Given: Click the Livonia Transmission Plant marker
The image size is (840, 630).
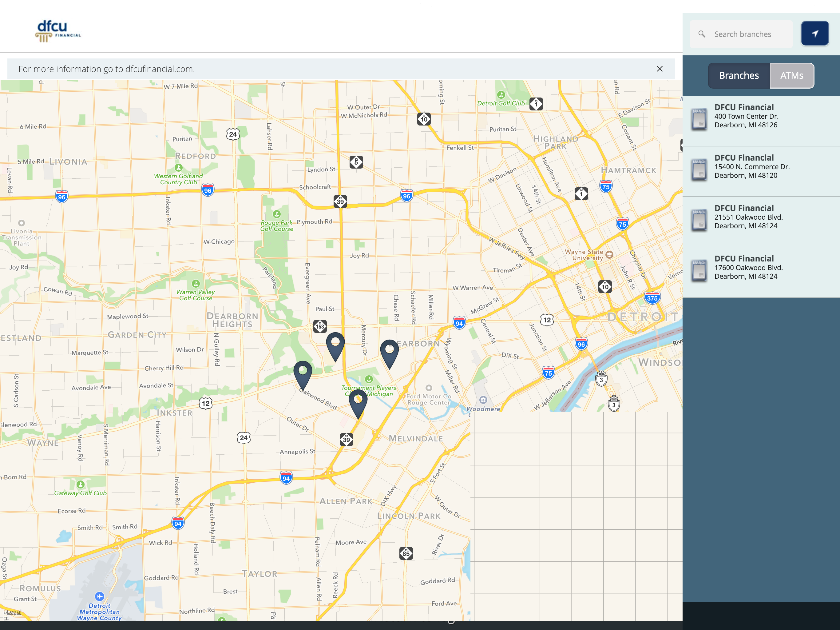Looking at the screenshot, I should pyautogui.click(x=22, y=223).
